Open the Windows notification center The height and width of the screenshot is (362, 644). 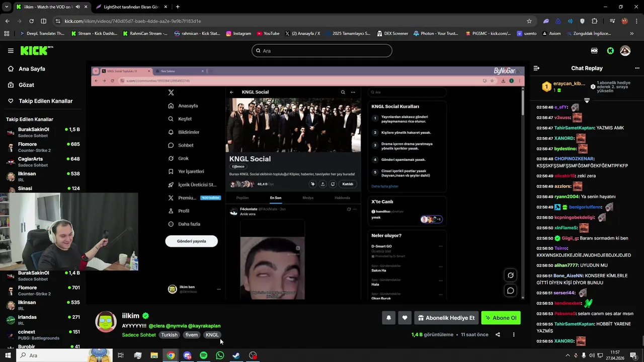point(633,355)
